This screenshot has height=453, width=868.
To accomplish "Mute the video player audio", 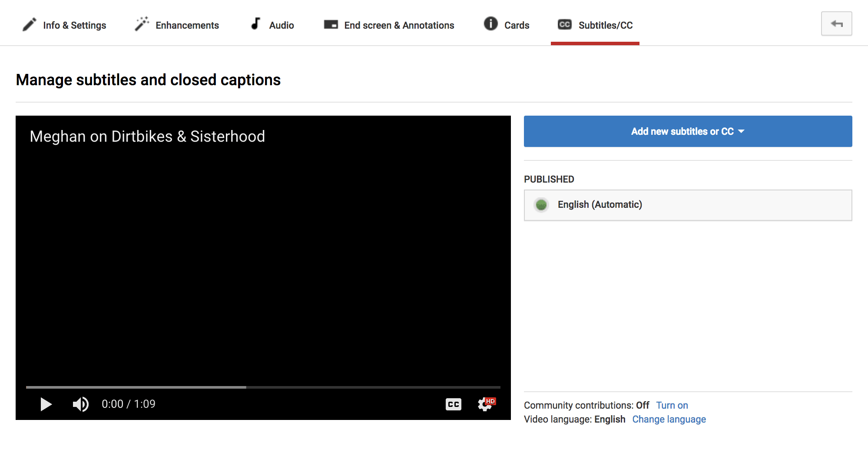I will (80, 404).
